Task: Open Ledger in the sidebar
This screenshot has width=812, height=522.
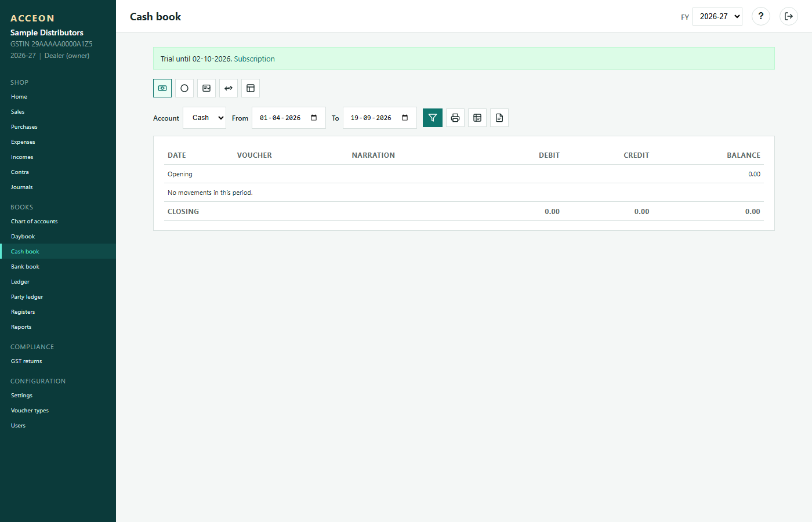Action: pyautogui.click(x=58, y=282)
